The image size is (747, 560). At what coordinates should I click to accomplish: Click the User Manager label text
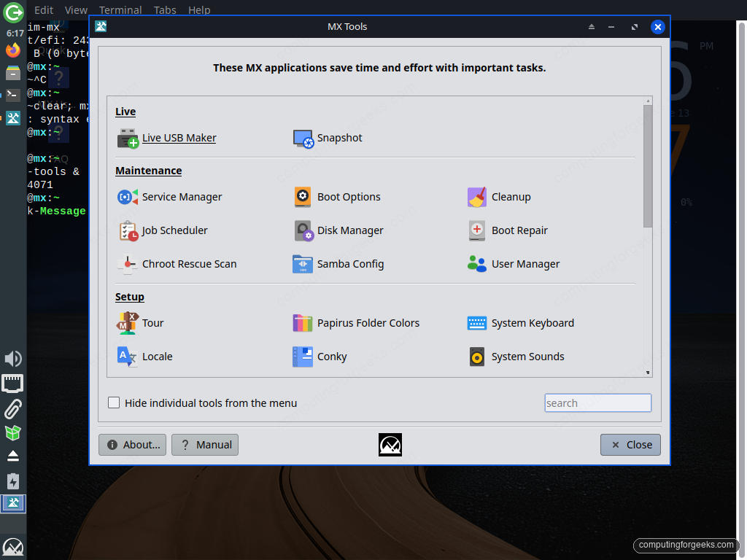click(525, 264)
